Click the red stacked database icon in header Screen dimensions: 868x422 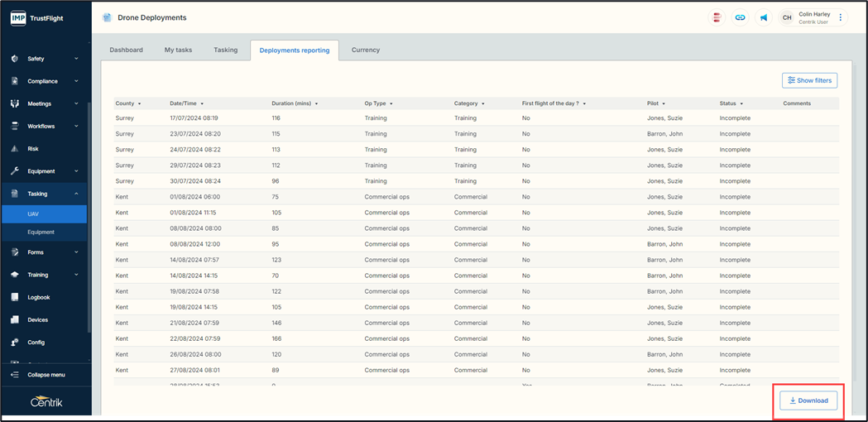pyautogui.click(x=717, y=17)
